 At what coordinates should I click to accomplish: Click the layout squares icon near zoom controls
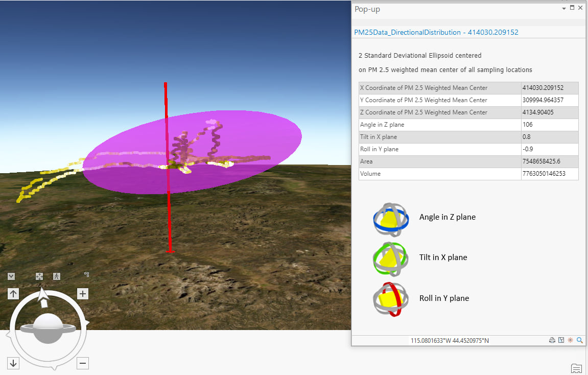[86, 274]
